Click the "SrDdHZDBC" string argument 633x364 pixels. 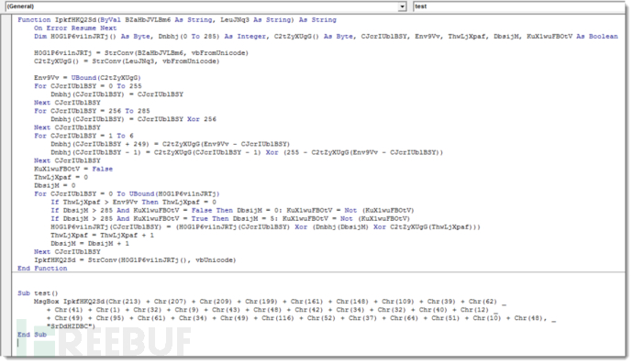(x=71, y=326)
